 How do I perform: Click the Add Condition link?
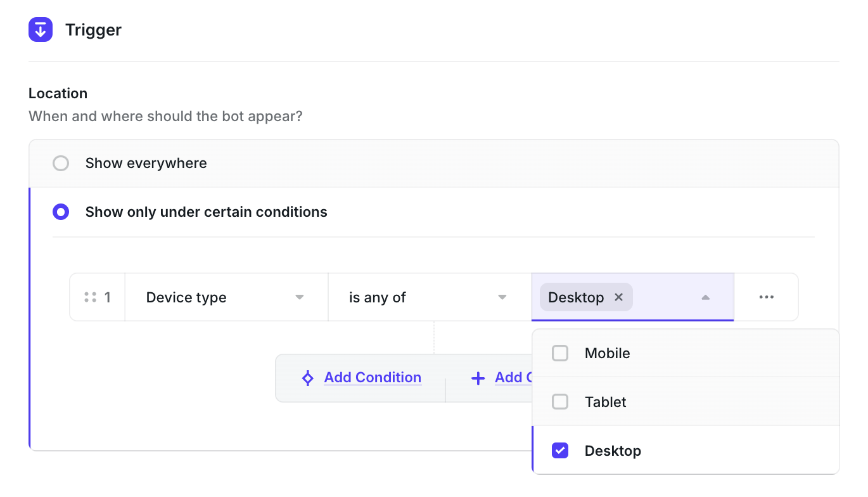pos(373,378)
